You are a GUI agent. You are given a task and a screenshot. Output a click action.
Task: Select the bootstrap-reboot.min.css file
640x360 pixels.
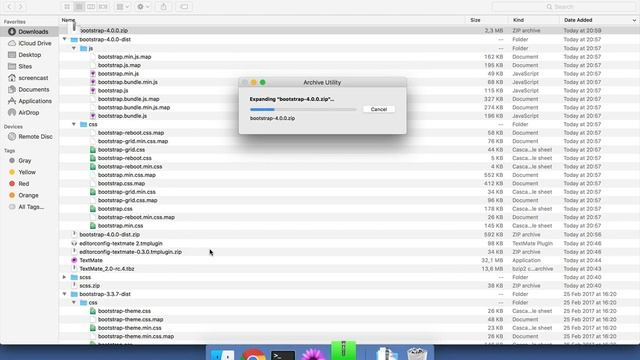(x=130, y=167)
